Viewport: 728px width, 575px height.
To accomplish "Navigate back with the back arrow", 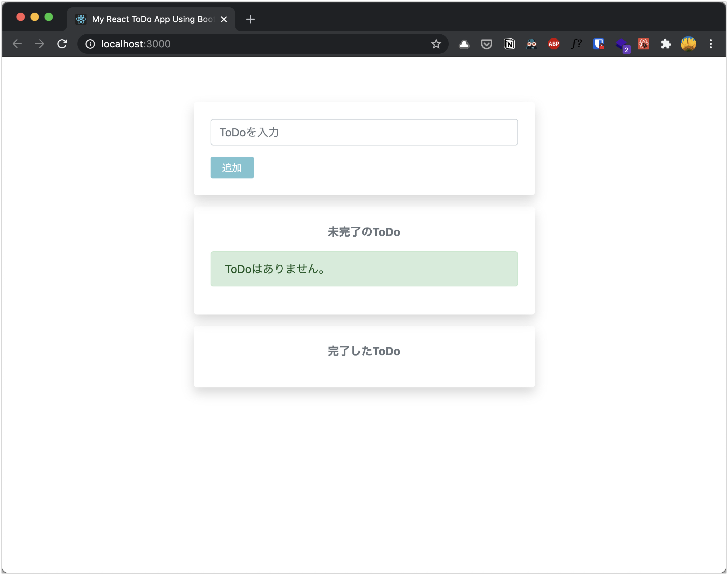I will [18, 44].
